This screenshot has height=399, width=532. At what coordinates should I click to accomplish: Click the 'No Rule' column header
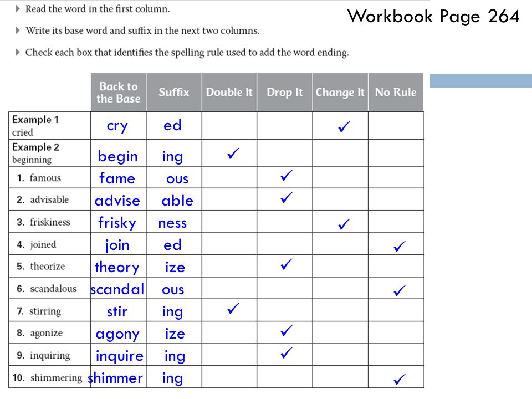pyautogui.click(x=396, y=93)
